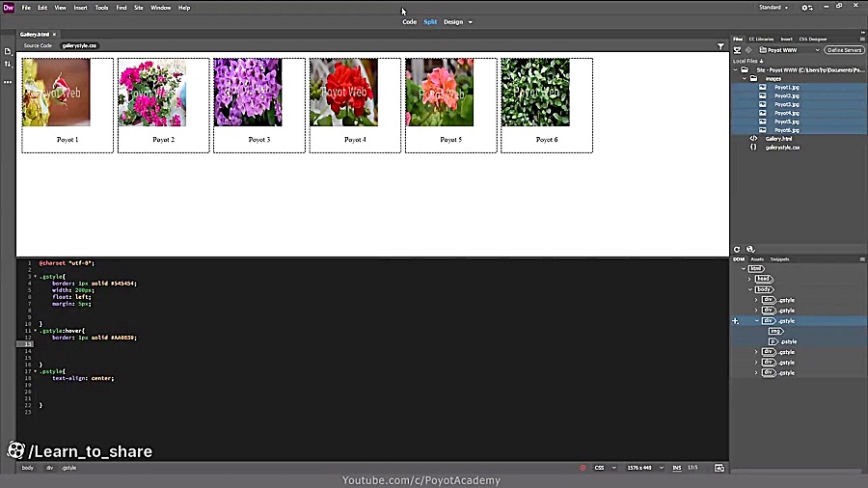Open the sync settings gear icon at top right

pos(807,8)
